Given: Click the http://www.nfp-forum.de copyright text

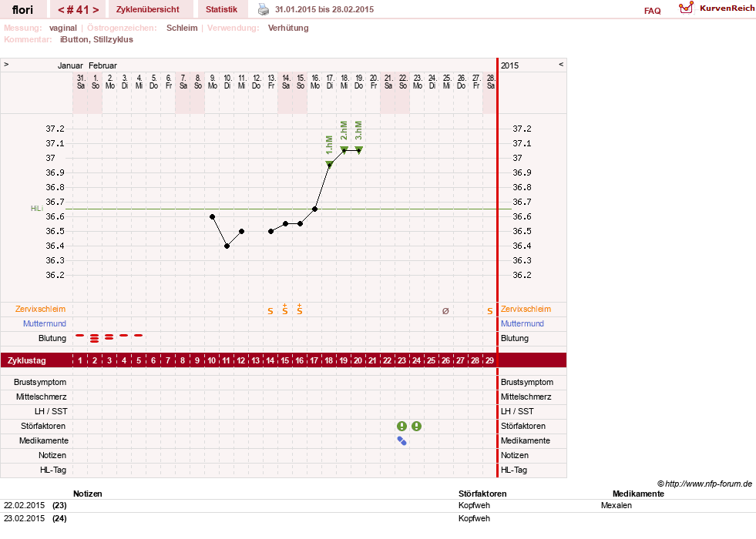Looking at the screenshot, I should click(705, 484).
